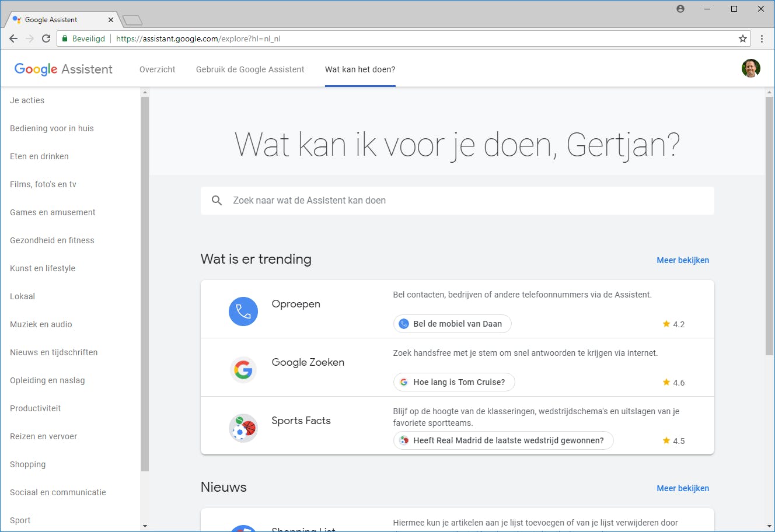Close the Google Assistent browser tab
Screen dimensions: 775x532
[111, 20]
